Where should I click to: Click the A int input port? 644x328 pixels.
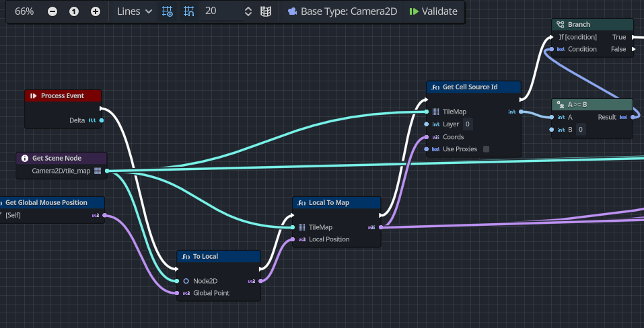click(552, 117)
